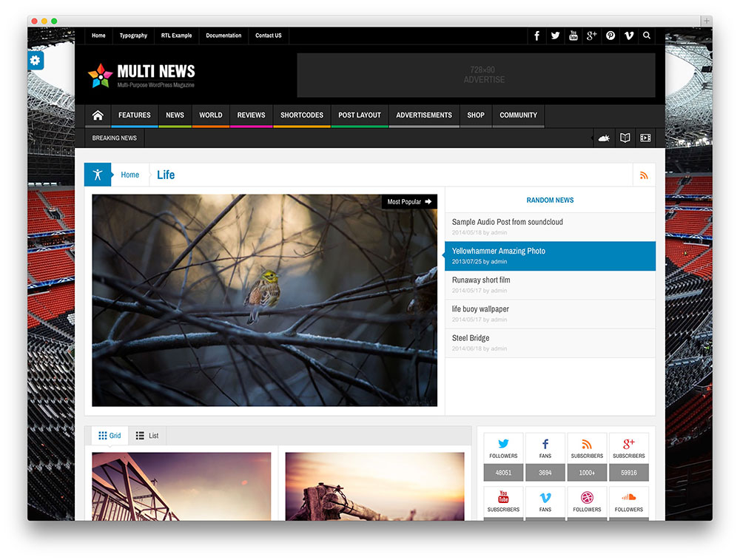Expand the FEATURES navigation menu
The height and width of the screenshot is (560, 740).
(134, 115)
